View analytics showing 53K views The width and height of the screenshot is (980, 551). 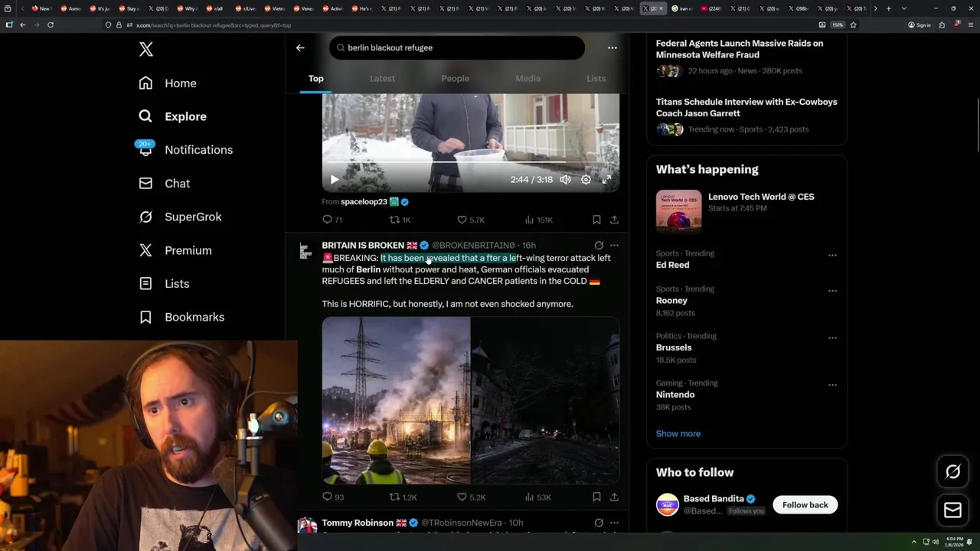click(537, 497)
